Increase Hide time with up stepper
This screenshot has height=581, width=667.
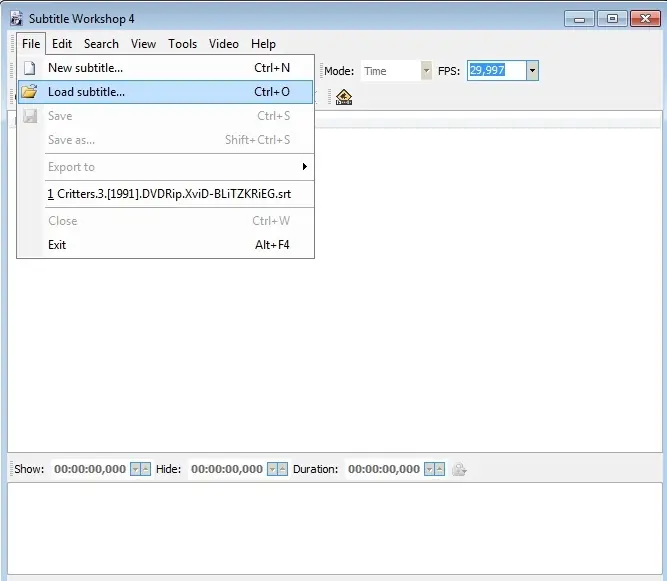(282, 469)
